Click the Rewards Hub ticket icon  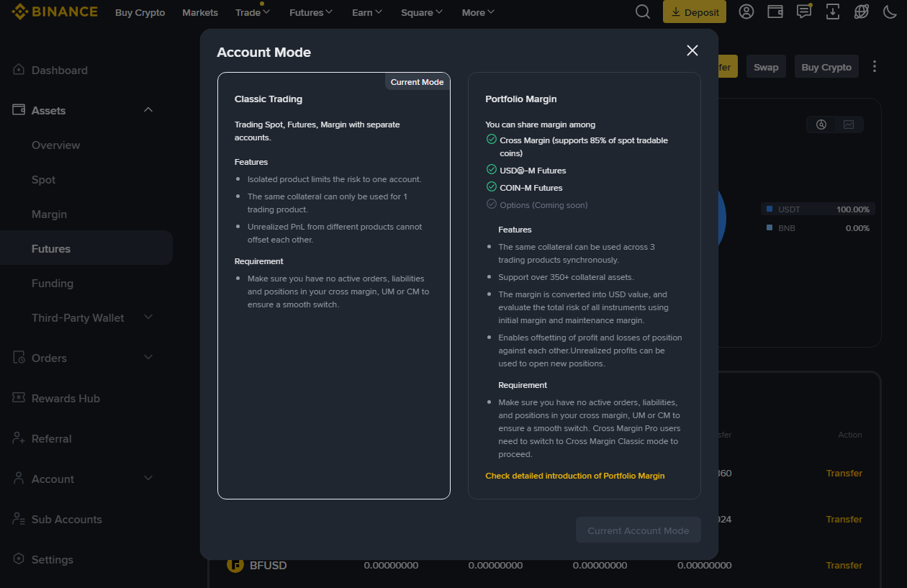[x=19, y=398]
